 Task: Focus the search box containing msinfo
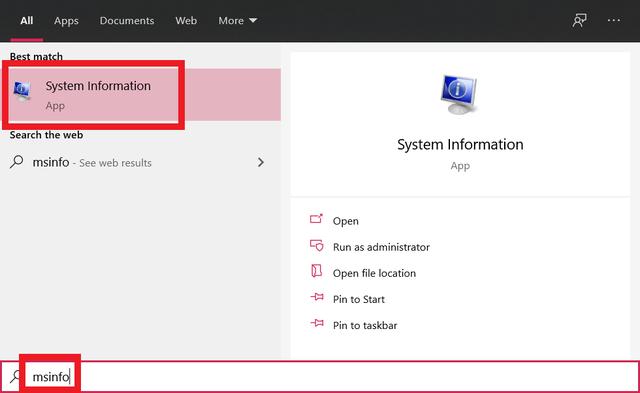click(320, 376)
